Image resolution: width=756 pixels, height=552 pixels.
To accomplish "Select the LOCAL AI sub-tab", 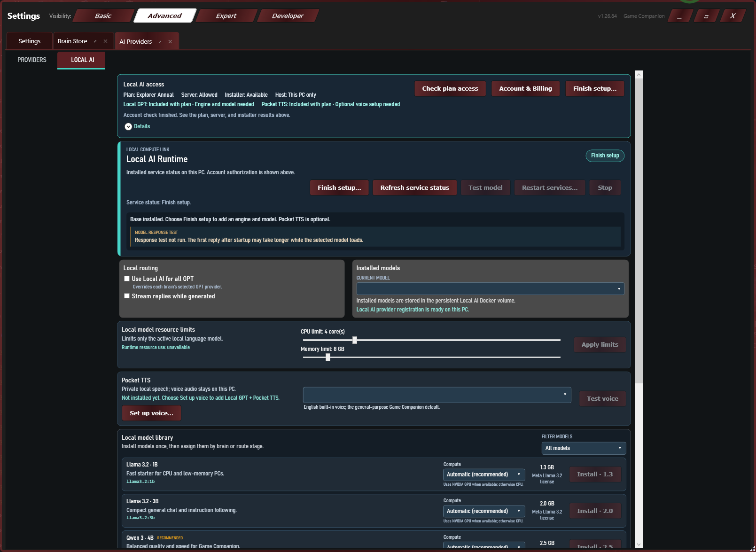I will (82, 60).
